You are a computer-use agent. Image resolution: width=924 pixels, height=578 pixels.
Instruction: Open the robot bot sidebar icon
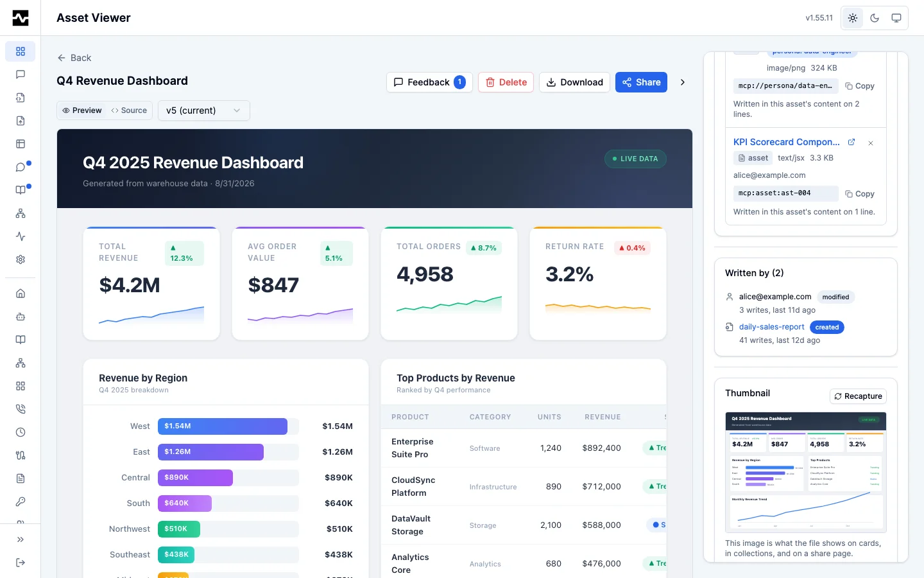(21, 317)
